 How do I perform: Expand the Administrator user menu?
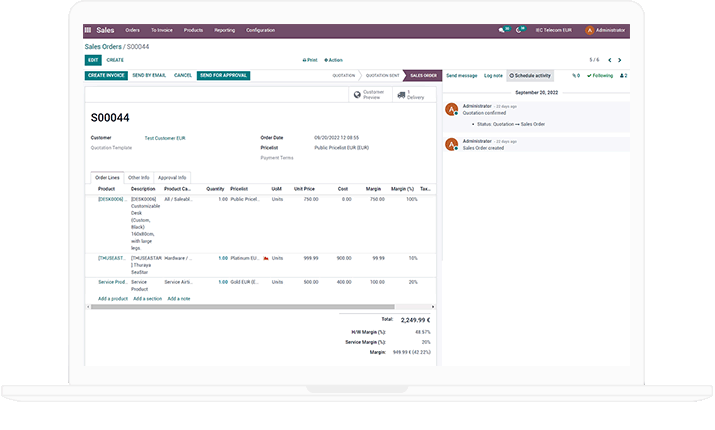coord(607,30)
